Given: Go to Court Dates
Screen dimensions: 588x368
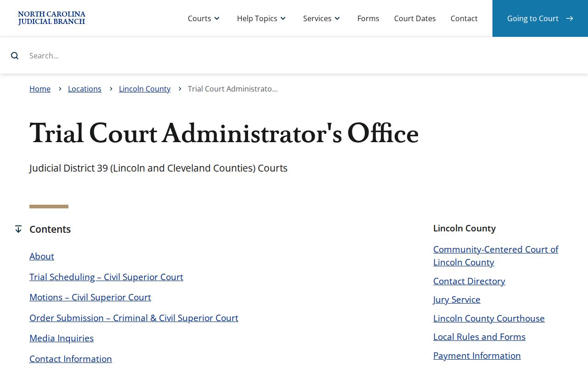Looking at the screenshot, I should (x=415, y=18).
